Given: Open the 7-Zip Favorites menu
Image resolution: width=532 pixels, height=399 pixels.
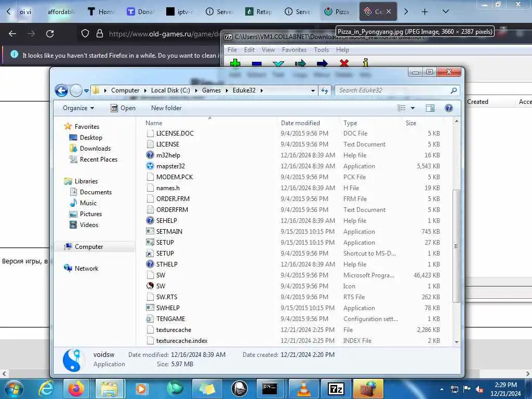Looking at the screenshot, I should pyautogui.click(x=294, y=50).
